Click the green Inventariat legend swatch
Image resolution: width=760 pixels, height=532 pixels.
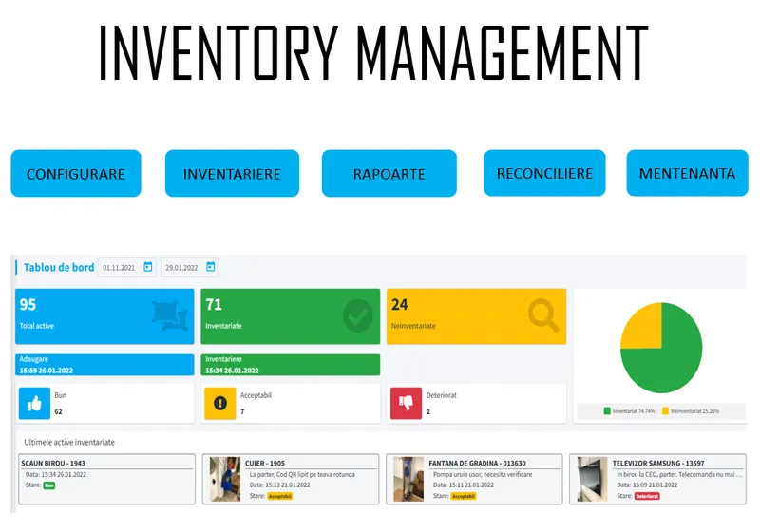point(608,411)
